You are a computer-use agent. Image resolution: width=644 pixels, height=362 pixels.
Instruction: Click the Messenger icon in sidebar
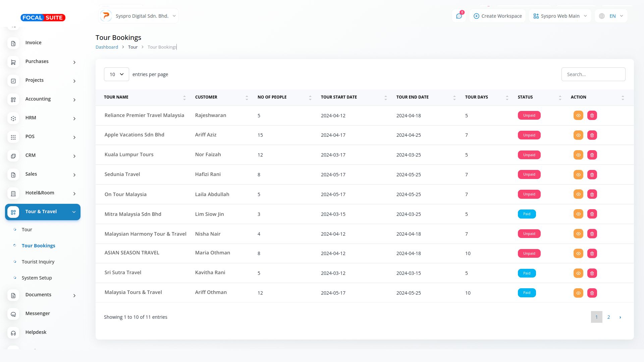(13, 314)
